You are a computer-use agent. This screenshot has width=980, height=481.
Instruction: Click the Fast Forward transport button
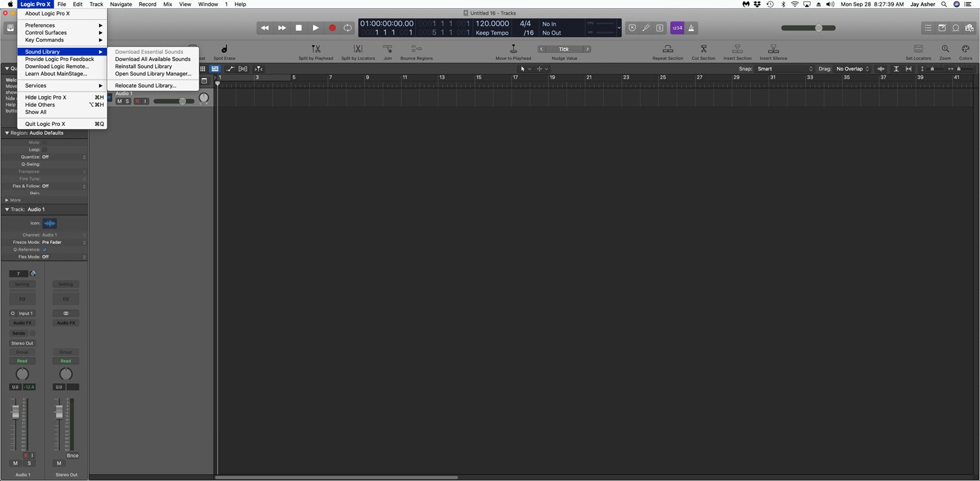pyautogui.click(x=282, y=27)
